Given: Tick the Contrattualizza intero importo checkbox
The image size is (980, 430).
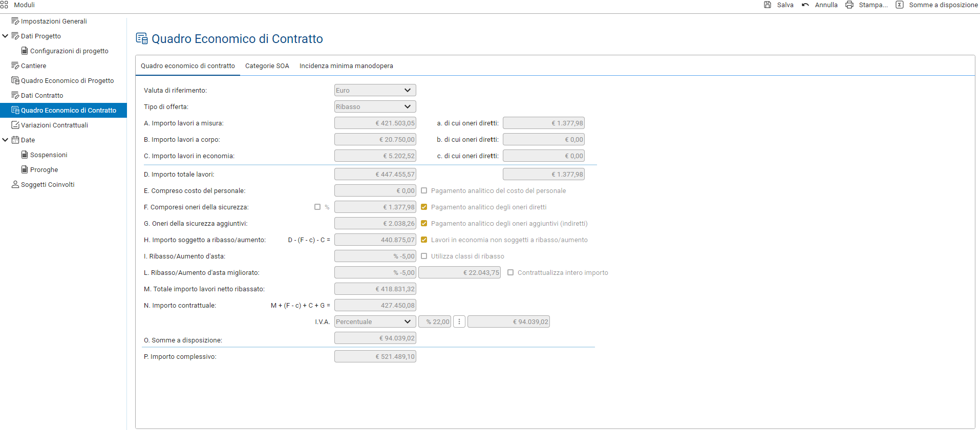Looking at the screenshot, I should [x=510, y=272].
